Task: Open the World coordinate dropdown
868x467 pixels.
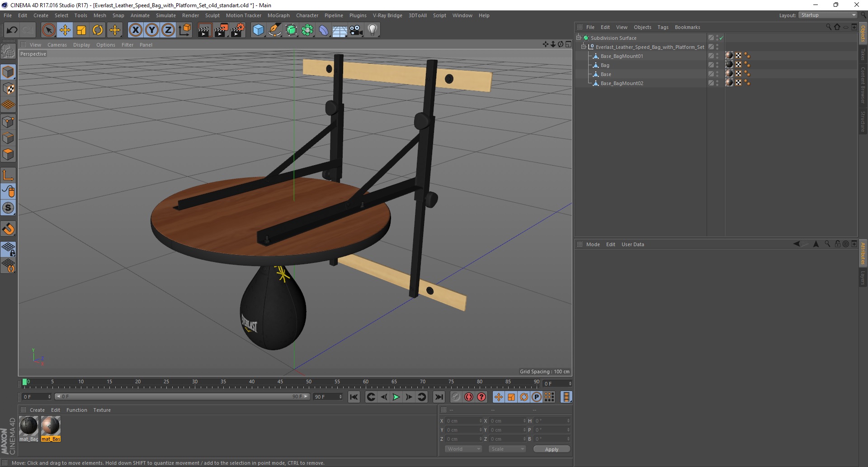Action: (x=463, y=449)
